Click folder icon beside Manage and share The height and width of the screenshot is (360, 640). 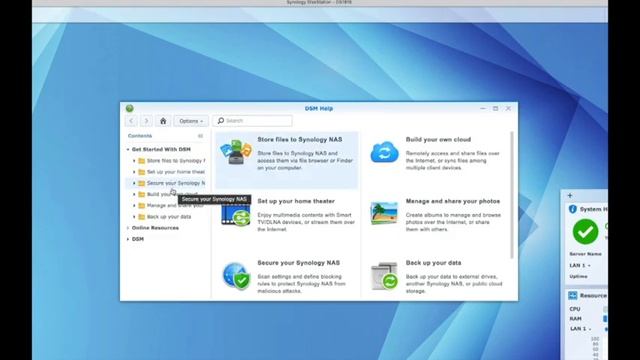click(x=142, y=205)
